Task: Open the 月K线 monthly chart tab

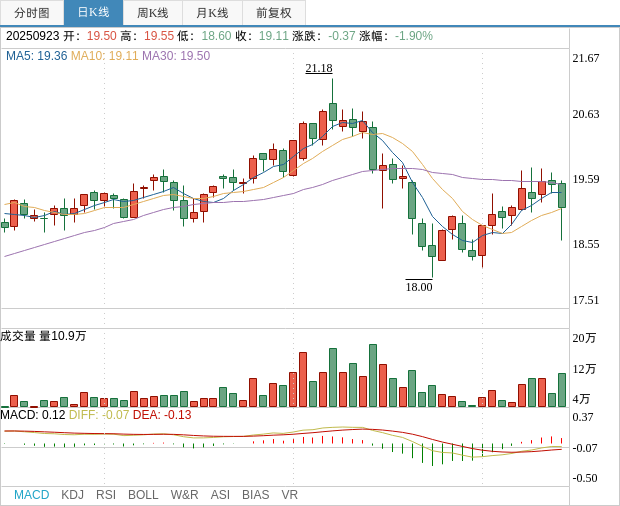Action: 212,13
